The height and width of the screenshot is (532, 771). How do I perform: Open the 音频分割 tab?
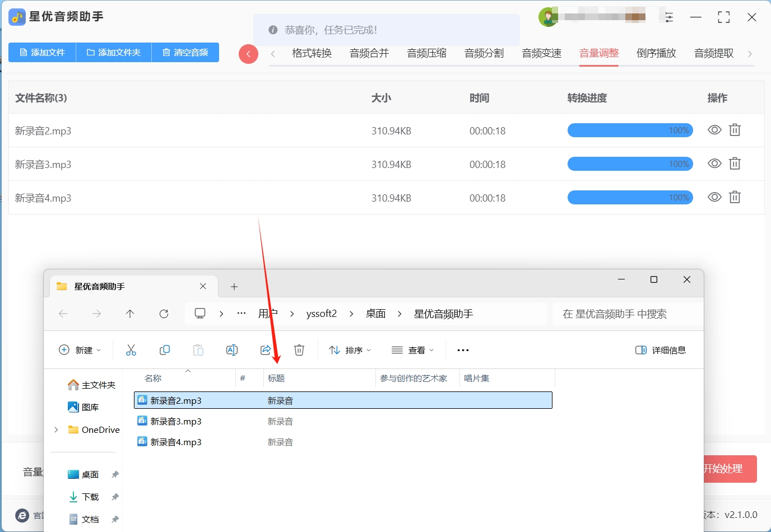[x=484, y=53]
